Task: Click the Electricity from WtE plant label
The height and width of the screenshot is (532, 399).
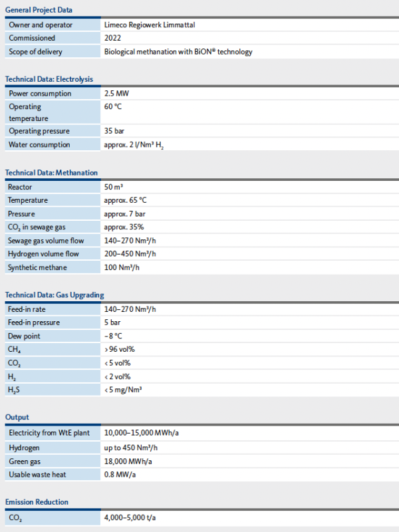Action: coord(49,433)
